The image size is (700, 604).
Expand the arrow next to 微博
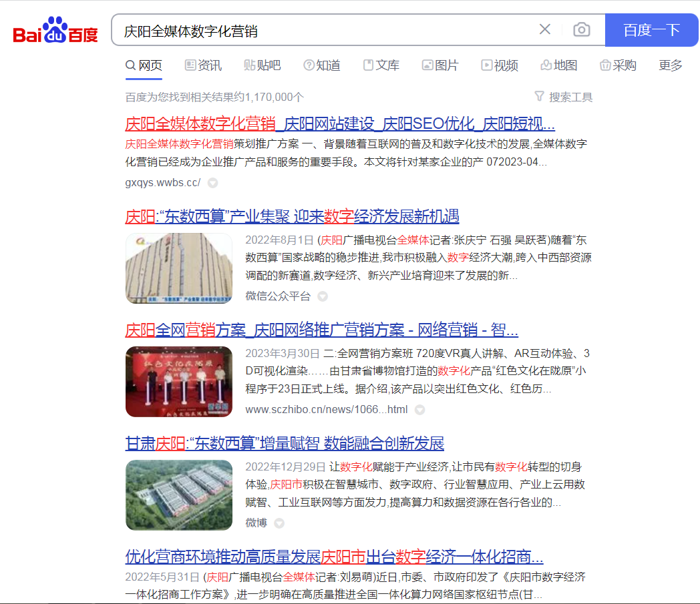click(279, 523)
